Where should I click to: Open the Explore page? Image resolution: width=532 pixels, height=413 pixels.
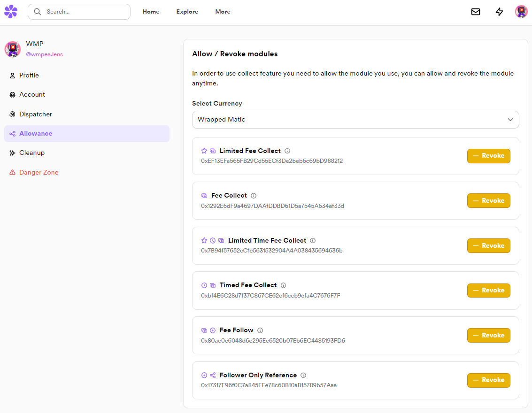[x=187, y=12]
